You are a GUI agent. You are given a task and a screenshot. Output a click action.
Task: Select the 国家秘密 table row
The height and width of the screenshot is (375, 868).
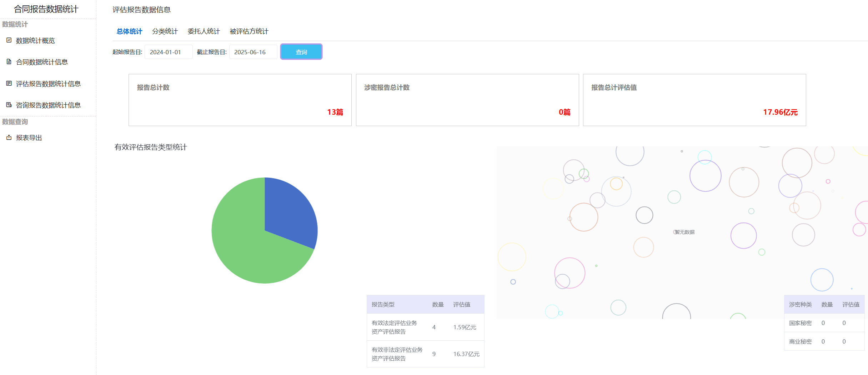(824, 323)
